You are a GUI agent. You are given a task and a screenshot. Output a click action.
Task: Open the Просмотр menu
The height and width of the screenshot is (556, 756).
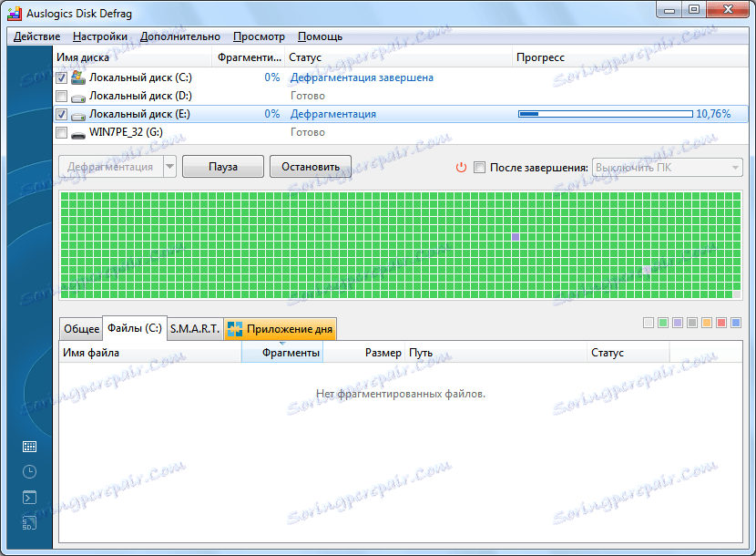[259, 36]
